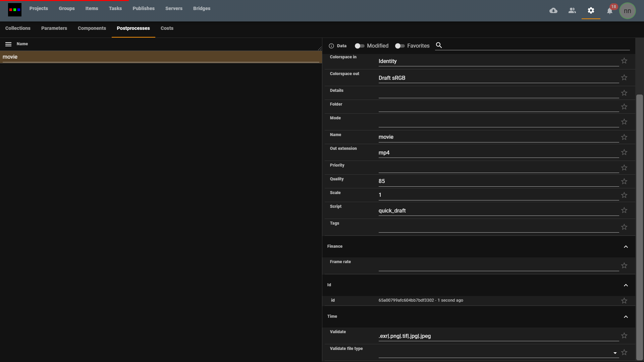Open the notifications bell
The height and width of the screenshot is (362, 644).
[610, 11]
